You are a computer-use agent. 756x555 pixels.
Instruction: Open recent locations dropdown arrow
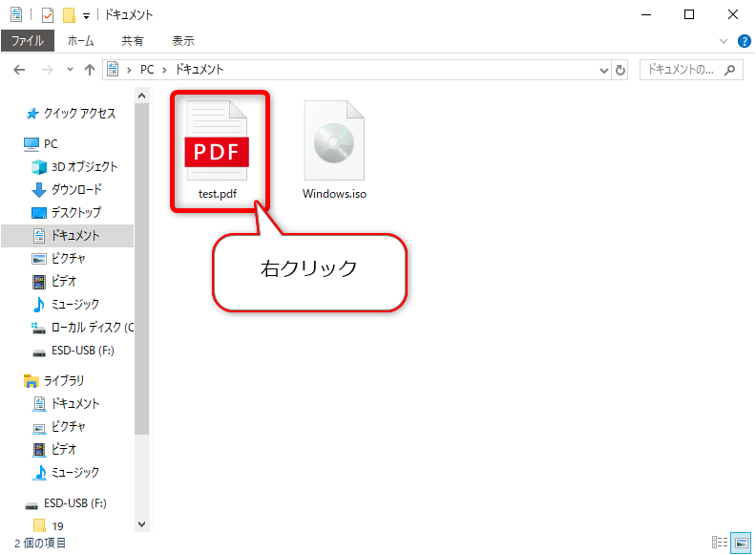(x=70, y=70)
